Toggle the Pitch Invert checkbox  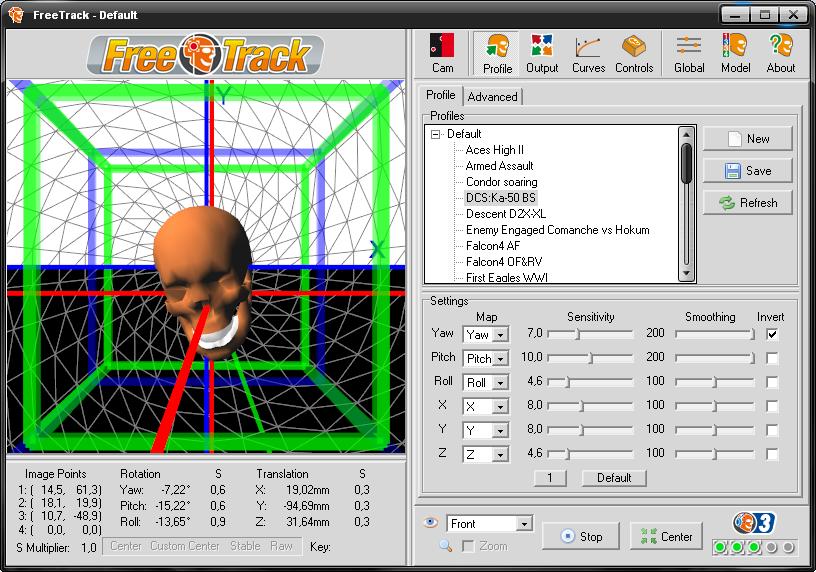tap(772, 358)
